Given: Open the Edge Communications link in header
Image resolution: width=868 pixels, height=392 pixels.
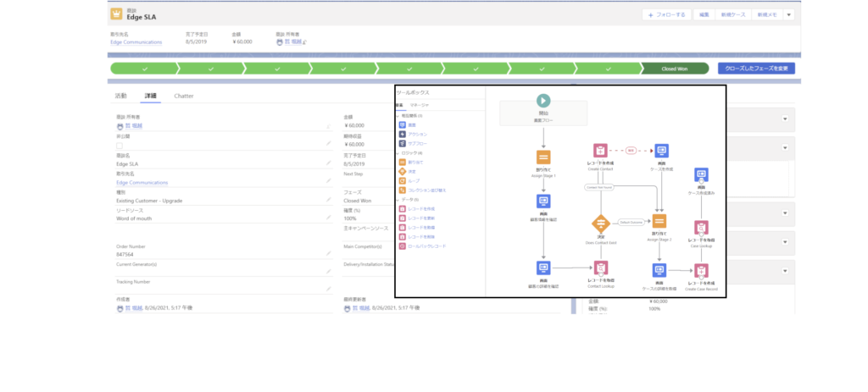Looking at the screenshot, I should 136,41.
